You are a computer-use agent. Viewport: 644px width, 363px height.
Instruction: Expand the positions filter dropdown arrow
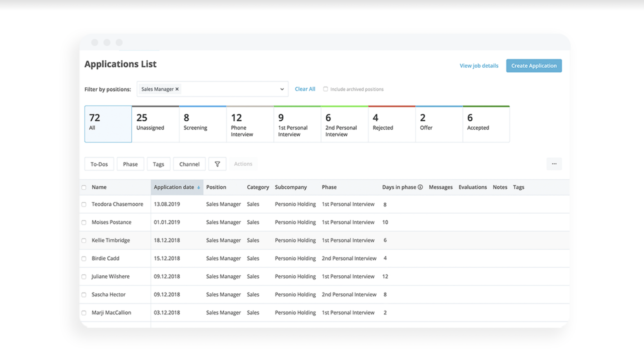(x=282, y=89)
